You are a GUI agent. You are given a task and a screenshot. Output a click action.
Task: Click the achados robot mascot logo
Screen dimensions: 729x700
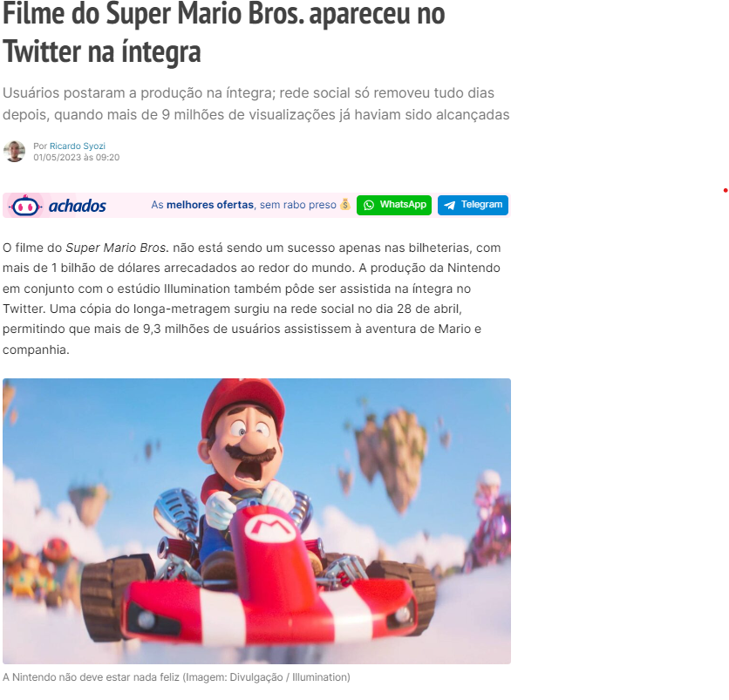pos(26,206)
